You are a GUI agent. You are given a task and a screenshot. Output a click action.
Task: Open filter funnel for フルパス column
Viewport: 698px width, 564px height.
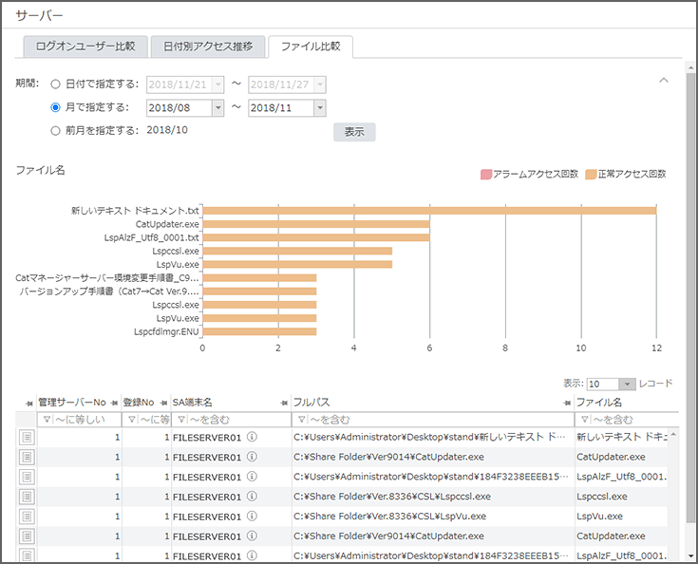pos(301,420)
